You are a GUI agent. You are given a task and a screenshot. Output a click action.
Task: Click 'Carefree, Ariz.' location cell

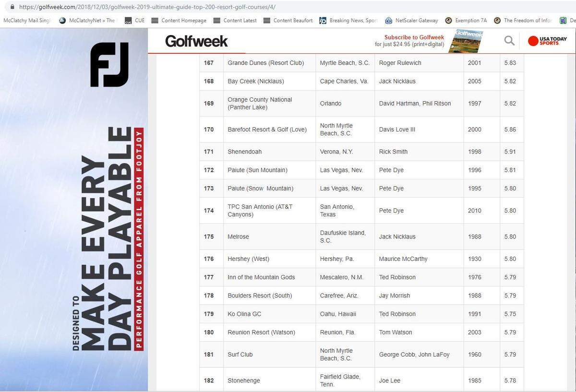point(345,295)
